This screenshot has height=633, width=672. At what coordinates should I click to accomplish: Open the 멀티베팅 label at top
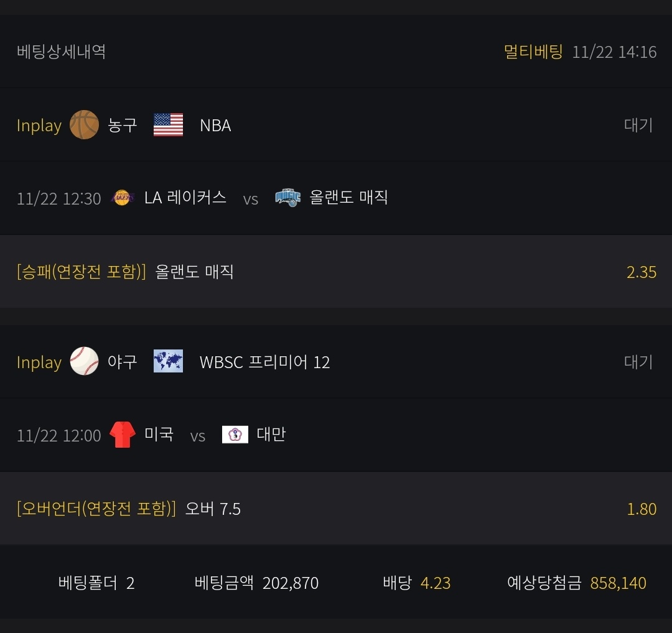click(x=533, y=52)
